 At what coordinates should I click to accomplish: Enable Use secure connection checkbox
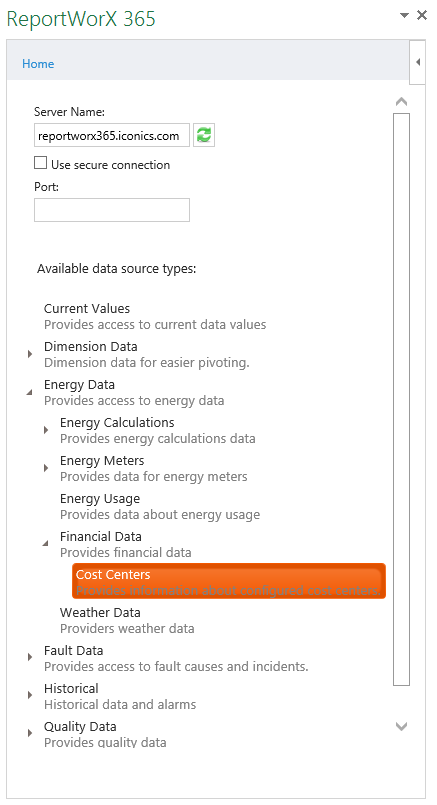[40, 163]
